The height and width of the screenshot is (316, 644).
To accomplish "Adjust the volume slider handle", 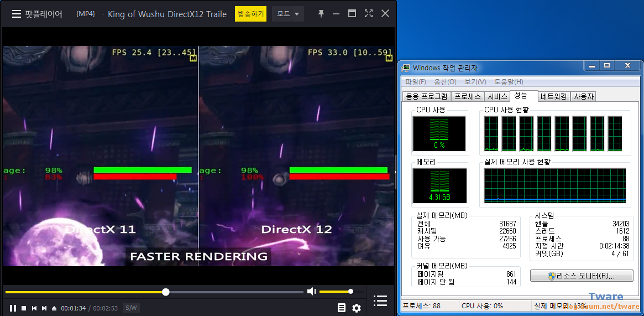I will pos(350,291).
